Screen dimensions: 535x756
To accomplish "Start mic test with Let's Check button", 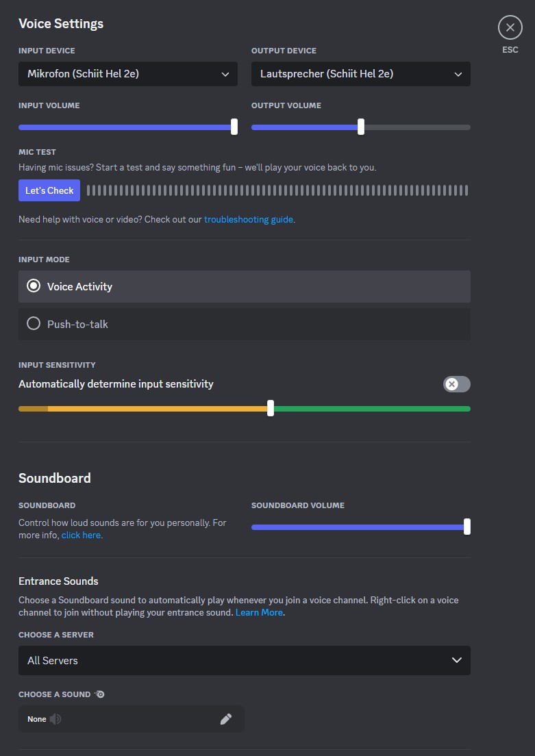I will 49,190.
